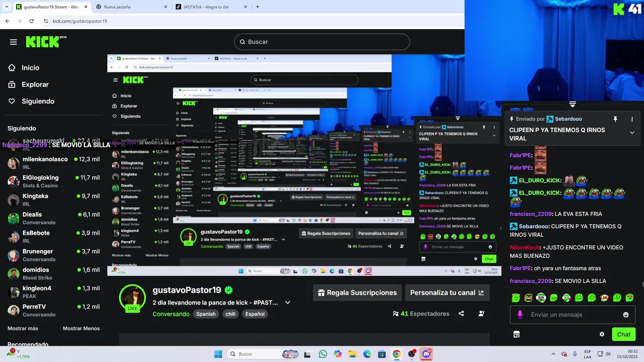
Task: Click the share icon next to 41 Espectadores
Action: click(x=461, y=314)
